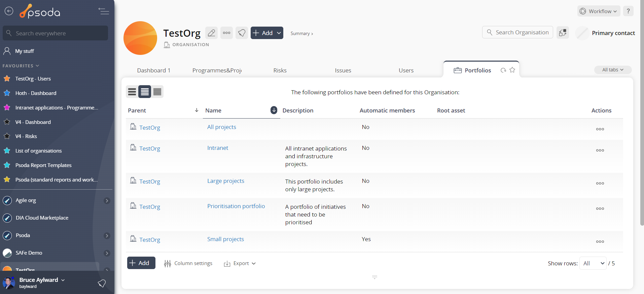Collapse the sidebar menu icon
Screen dimensions: 644x294
coord(104,11)
